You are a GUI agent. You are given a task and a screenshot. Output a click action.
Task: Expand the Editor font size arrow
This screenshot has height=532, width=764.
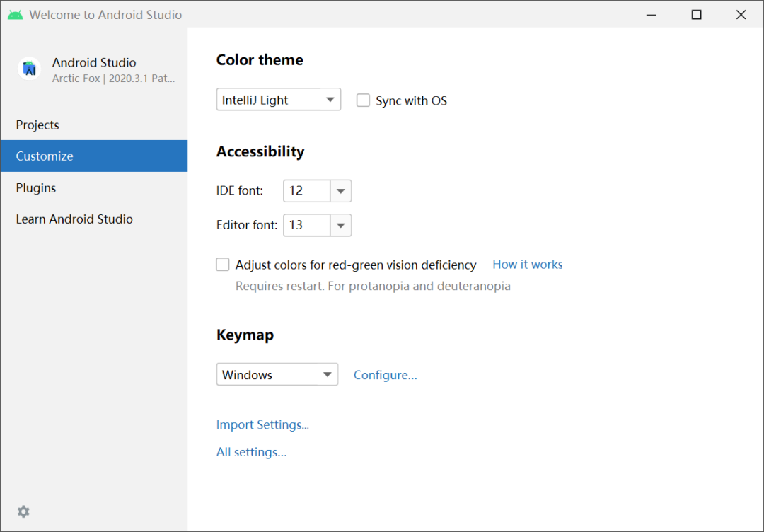click(x=340, y=225)
